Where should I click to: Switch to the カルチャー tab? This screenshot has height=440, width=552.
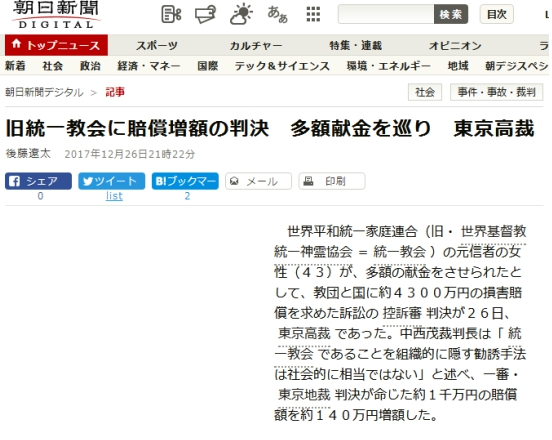click(x=256, y=45)
